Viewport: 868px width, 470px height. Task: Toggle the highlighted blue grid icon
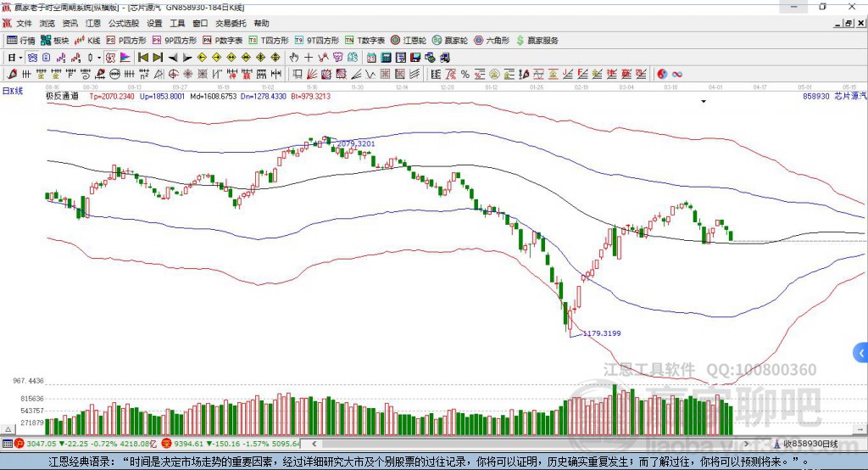(x=33, y=58)
